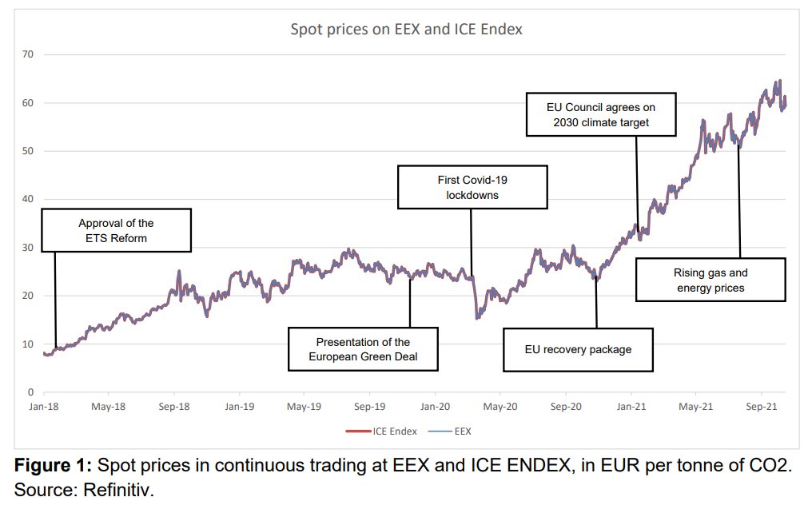The height and width of the screenshot is (505, 812).
Task: Click the Sep-21 x-axis label
Action: (761, 407)
